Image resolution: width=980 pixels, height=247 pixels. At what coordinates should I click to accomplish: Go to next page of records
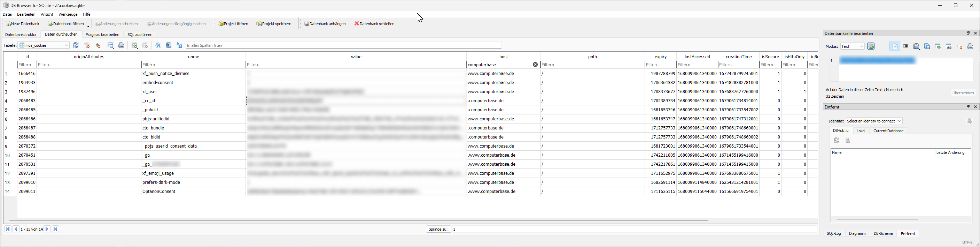pyautogui.click(x=47, y=229)
